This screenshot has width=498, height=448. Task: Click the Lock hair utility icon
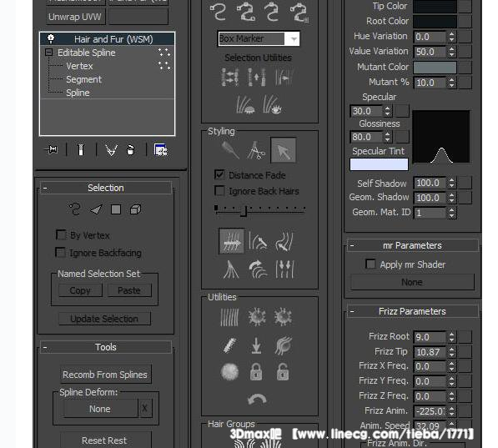click(256, 372)
